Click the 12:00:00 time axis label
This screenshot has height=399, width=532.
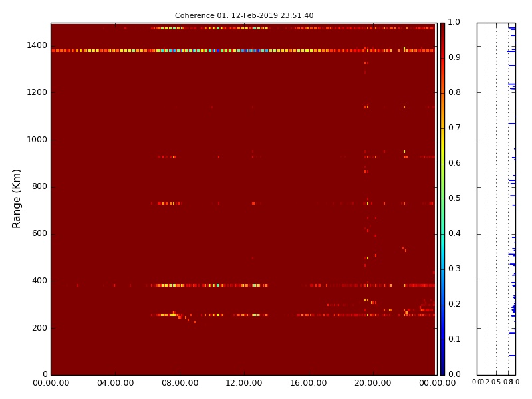244,384
